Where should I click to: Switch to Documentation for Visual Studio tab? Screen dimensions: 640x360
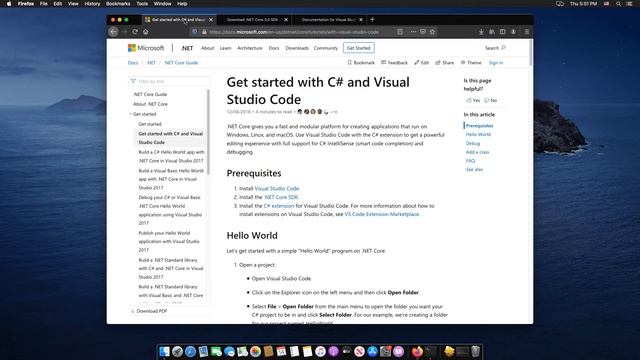click(x=328, y=20)
